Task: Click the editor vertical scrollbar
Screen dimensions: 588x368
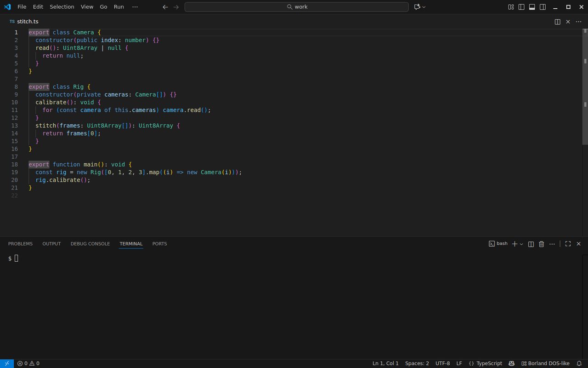Action: (585, 87)
